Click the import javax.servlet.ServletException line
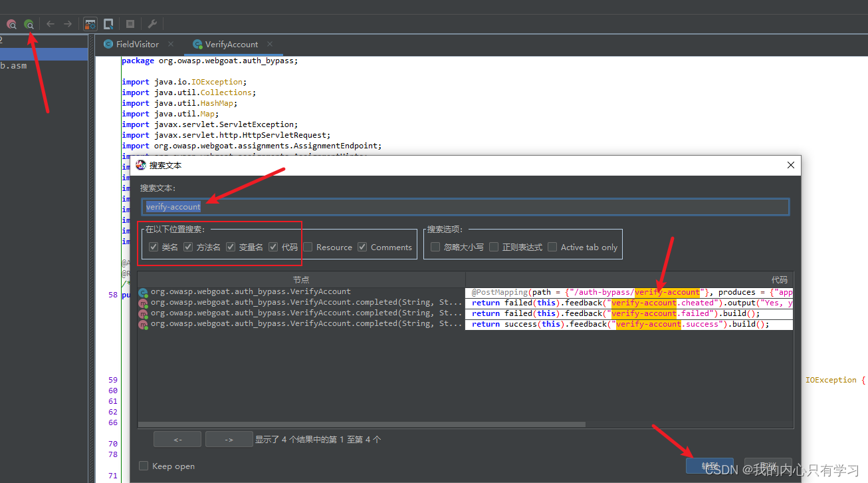The height and width of the screenshot is (483, 868). [210, 124]
